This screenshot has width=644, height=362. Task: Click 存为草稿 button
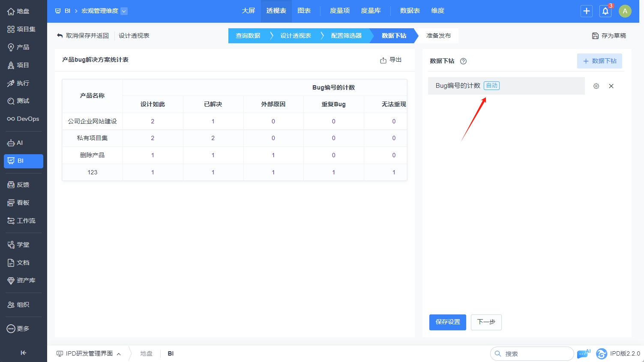[609, 36]
